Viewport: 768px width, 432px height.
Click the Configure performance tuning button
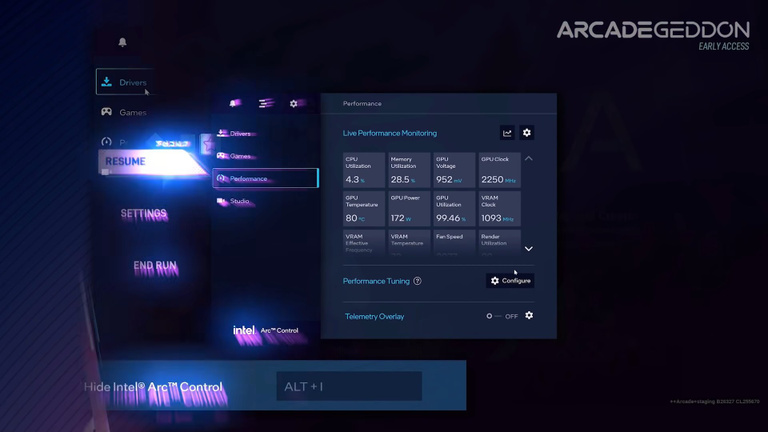[510, 281]
